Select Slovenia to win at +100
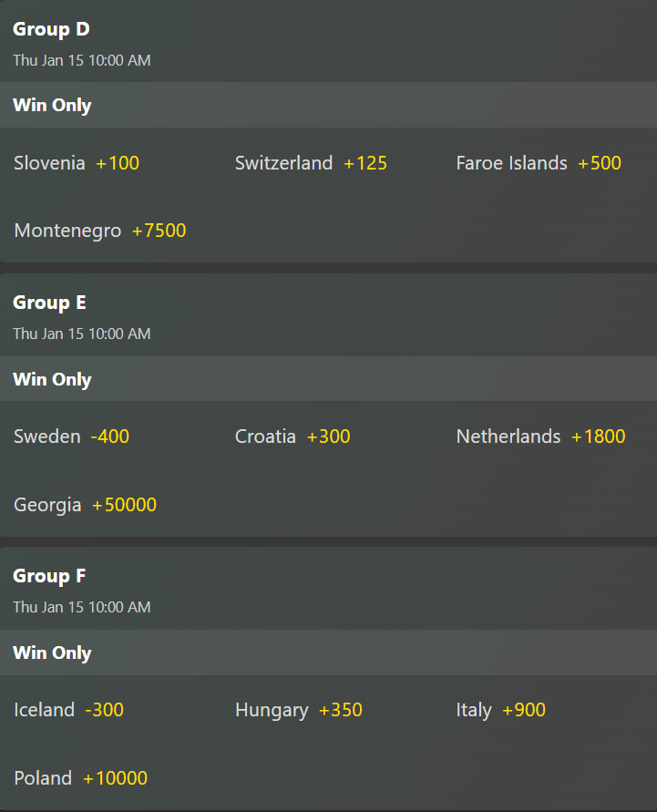Viewport: 657px width, 812px height. pyautogui.click(x=77, y=163)
